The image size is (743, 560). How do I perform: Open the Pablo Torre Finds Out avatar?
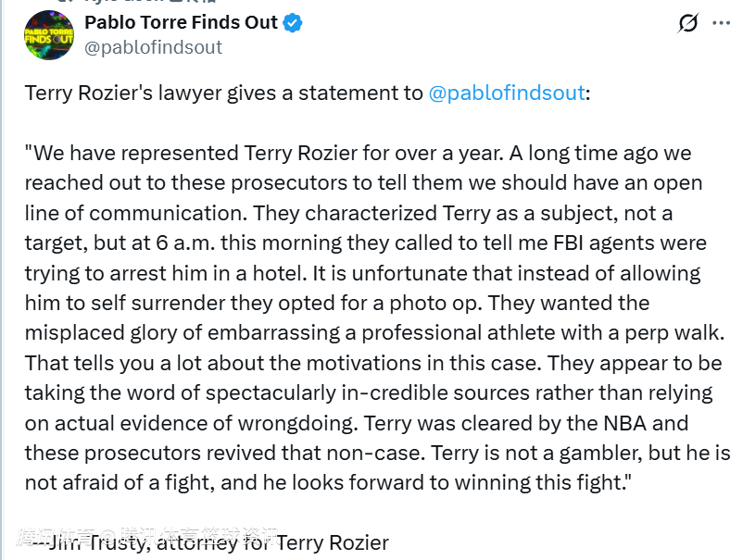click(48, 34)
